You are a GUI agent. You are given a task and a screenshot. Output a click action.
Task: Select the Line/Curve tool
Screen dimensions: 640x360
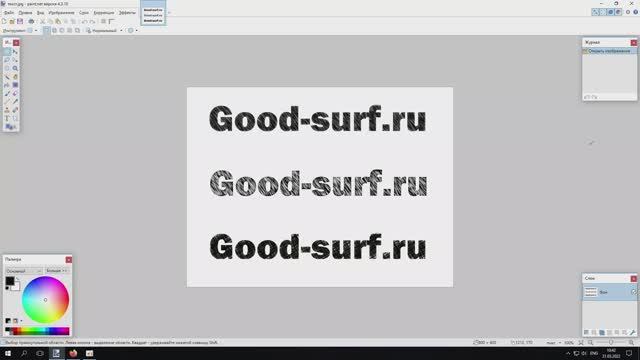[15, 118]
